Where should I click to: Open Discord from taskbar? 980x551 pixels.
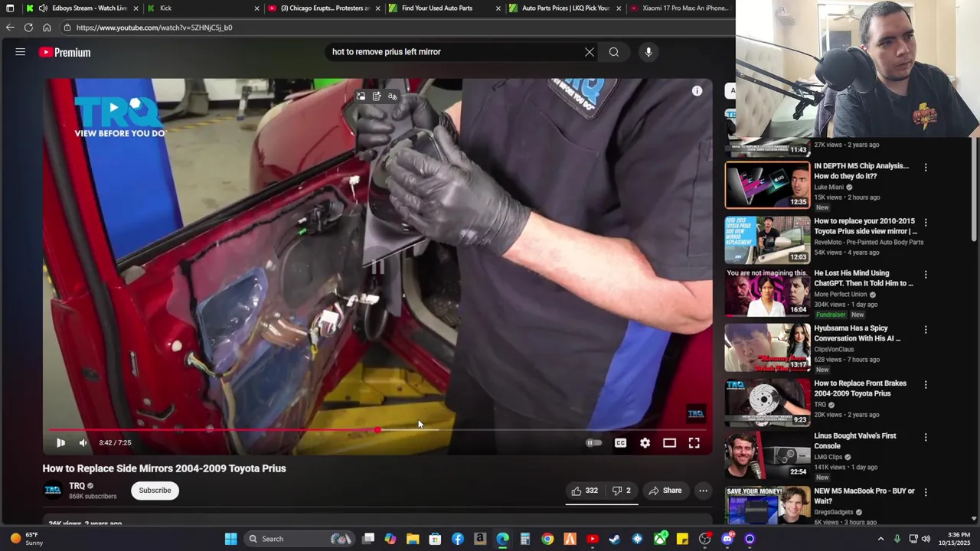pyautogui.click(x=727, y=539)
